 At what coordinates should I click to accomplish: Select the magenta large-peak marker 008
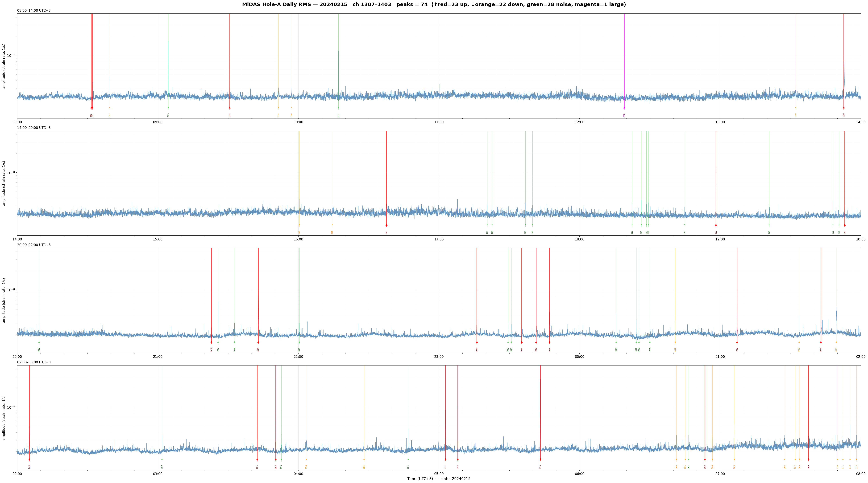[x=624, y=108]
